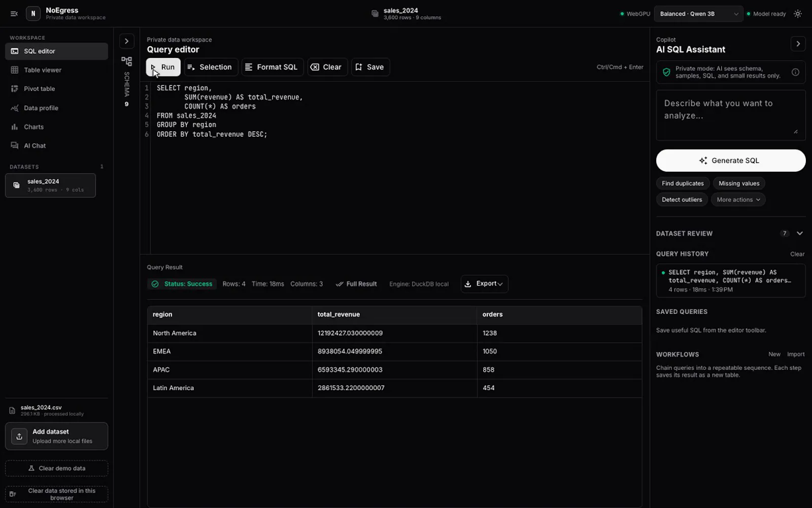Screen dimensions: 812x508
Task: Open the query history entry
Action: [731, 280]
